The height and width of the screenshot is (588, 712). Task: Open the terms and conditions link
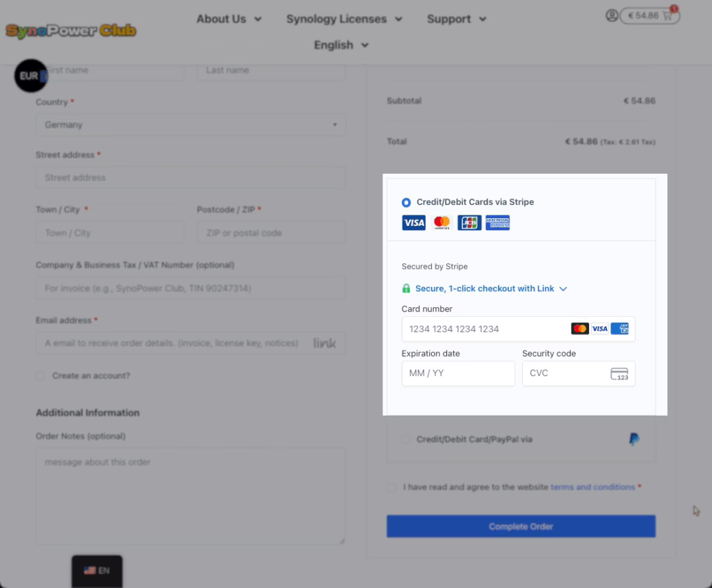592,487
